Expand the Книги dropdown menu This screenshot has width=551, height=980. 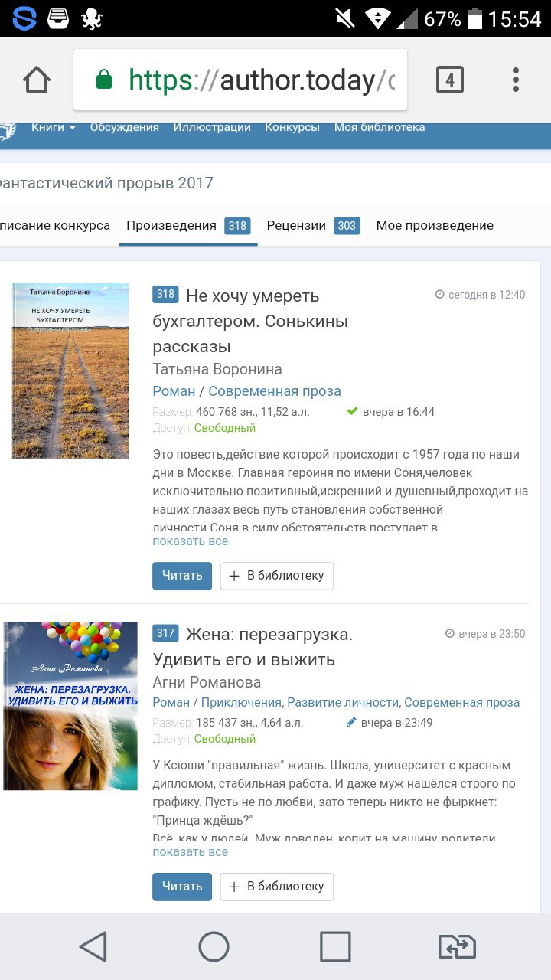(x=53, y=127)
